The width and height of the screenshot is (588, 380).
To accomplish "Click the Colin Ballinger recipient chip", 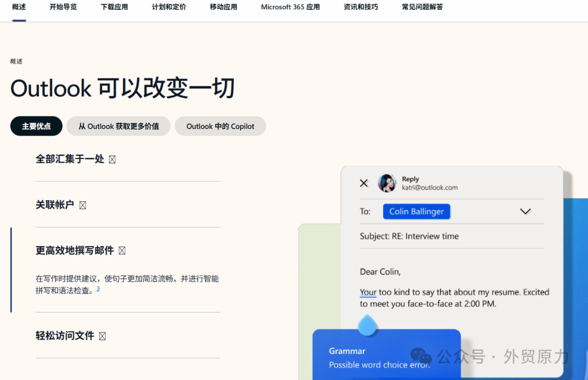I will (416, 211).
